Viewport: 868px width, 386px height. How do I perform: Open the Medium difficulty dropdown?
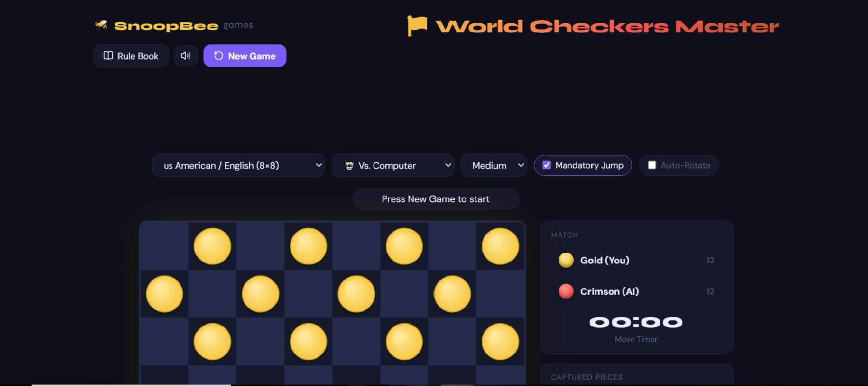click(494, 165)
